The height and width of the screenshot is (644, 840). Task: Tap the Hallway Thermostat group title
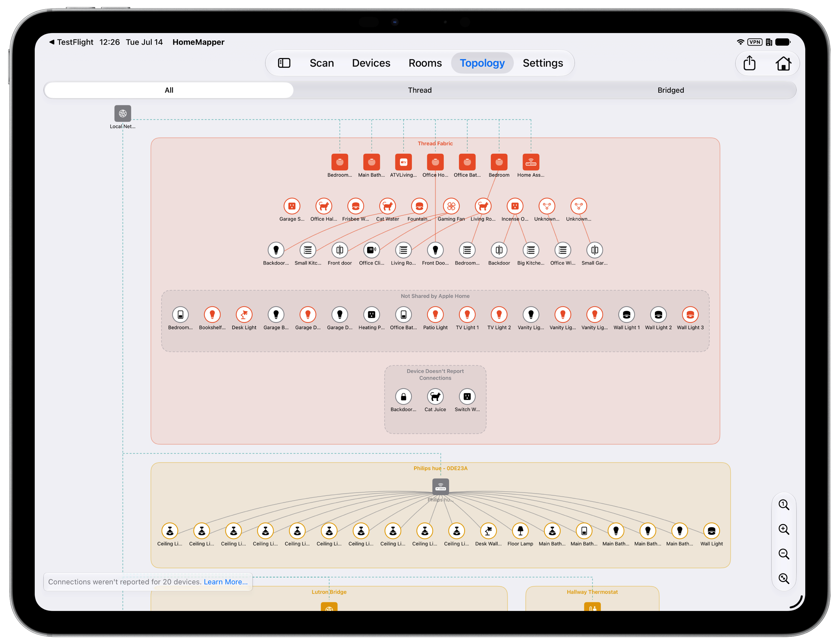pyautogui.click(x=592, y=592)
